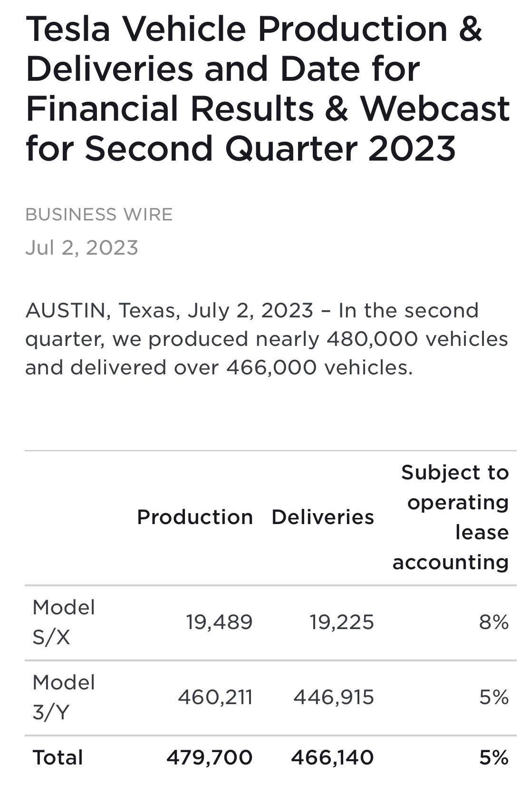This screenshot has height=812, width=530.
Task: Click total deliveries value 466,140
Action: point(332,758)
